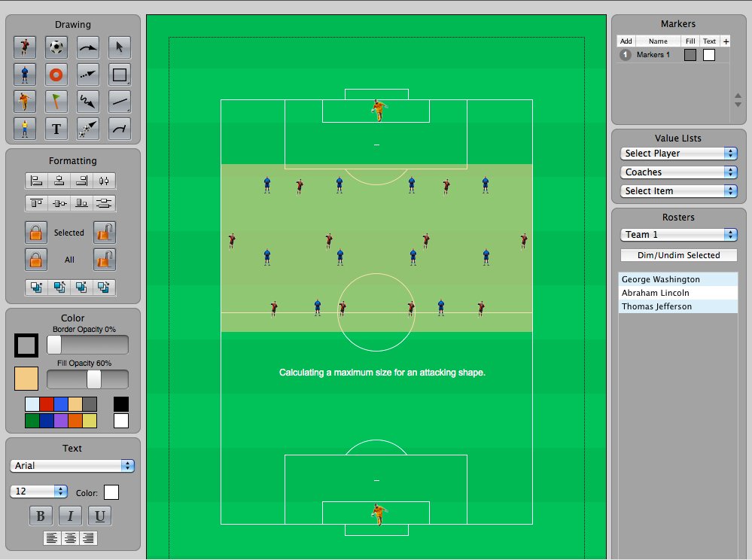752x560 pixels.
Task: Select the red-shirt player drawing tool
Action: 25,47
